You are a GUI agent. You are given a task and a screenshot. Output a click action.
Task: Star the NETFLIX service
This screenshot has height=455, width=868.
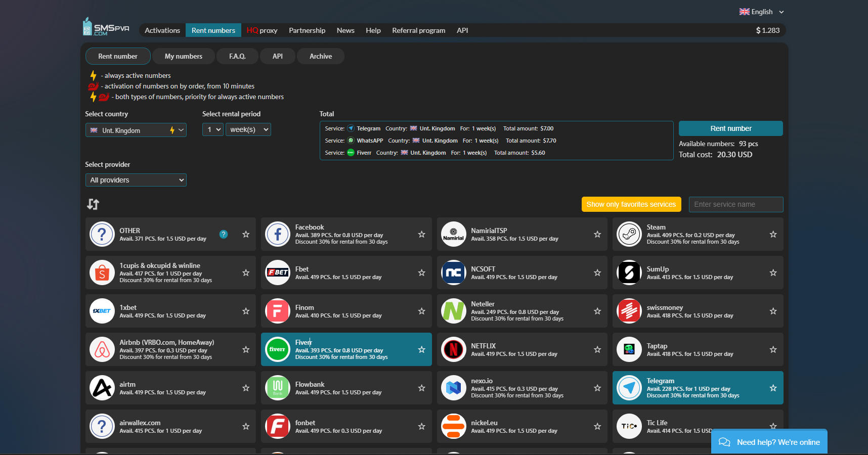597,349
